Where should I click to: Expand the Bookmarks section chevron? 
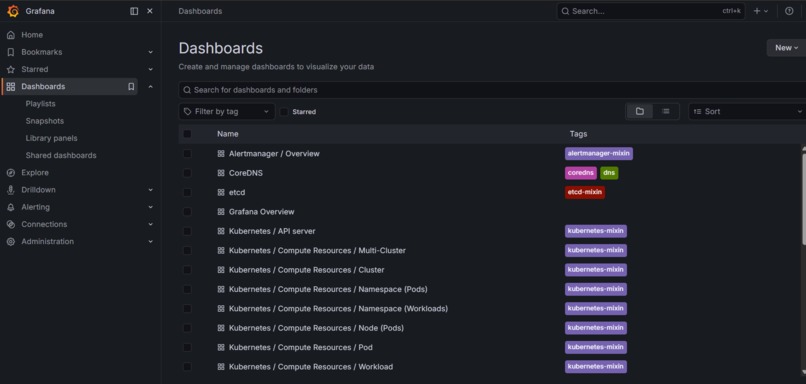coord(150,52)
